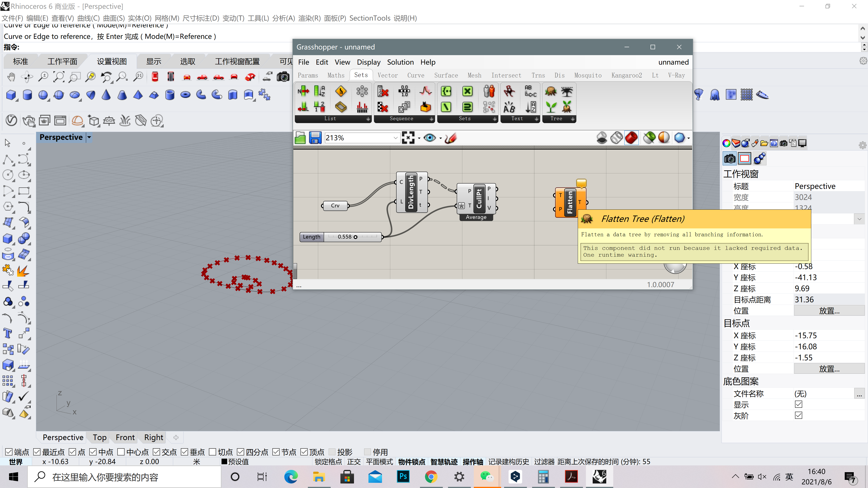
Task: Select the Box solid tool icon
Action: click(x=11, y=95)
